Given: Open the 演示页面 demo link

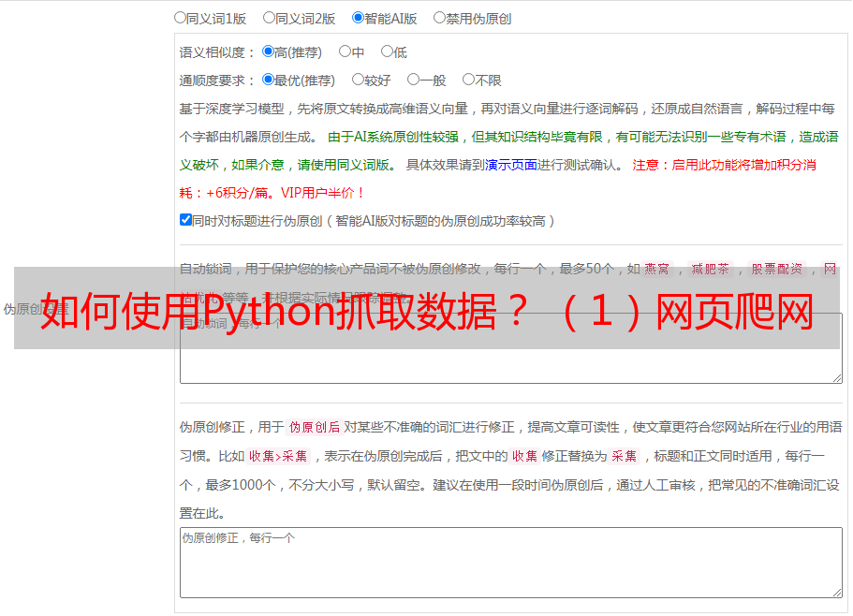Looking at the screenshot, I should [510, 165].
